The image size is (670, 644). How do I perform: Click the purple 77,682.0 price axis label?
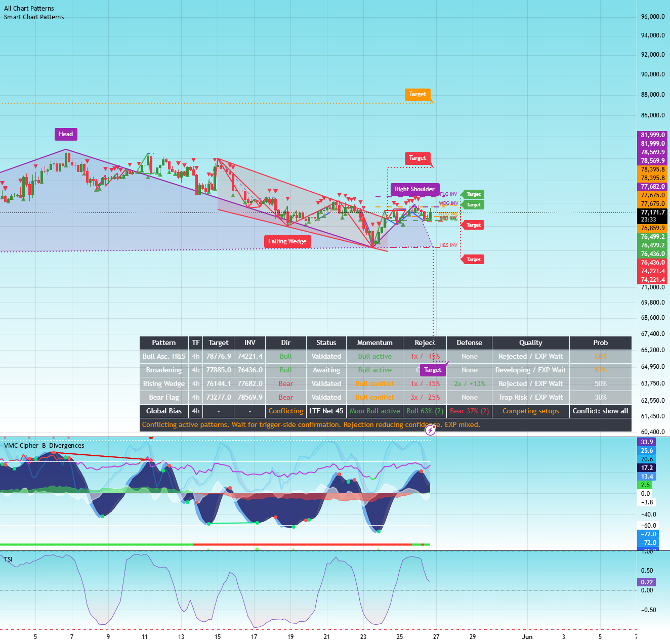click(x=653, y=187)
